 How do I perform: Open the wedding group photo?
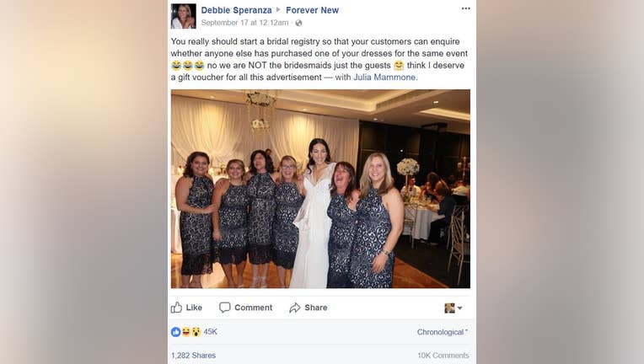pyautogui.click(x=320, y=189)
